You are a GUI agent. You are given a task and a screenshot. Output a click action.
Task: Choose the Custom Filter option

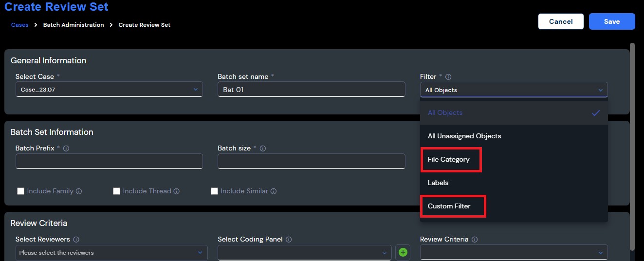(514, 206)
